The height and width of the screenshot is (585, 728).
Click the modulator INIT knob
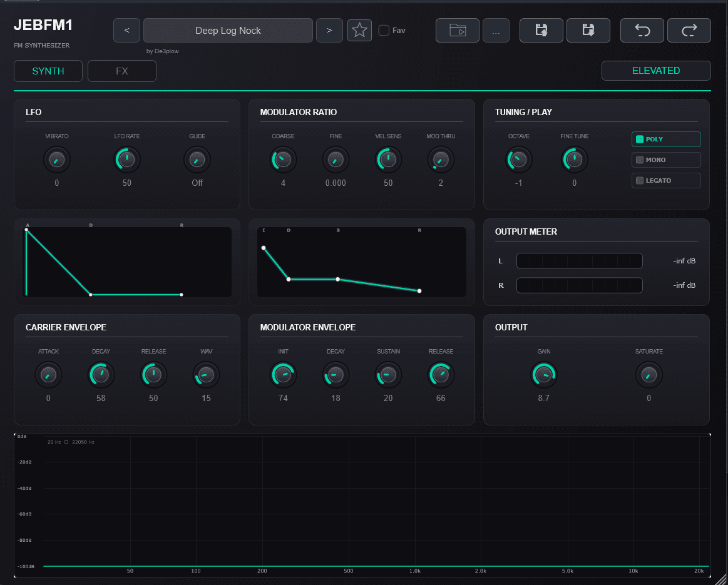pyautogui.click(x=283, y=375)
